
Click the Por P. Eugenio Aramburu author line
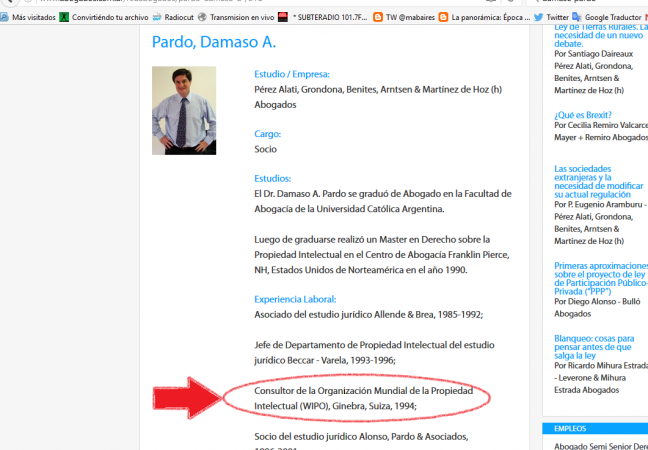[x=601, y=205]
